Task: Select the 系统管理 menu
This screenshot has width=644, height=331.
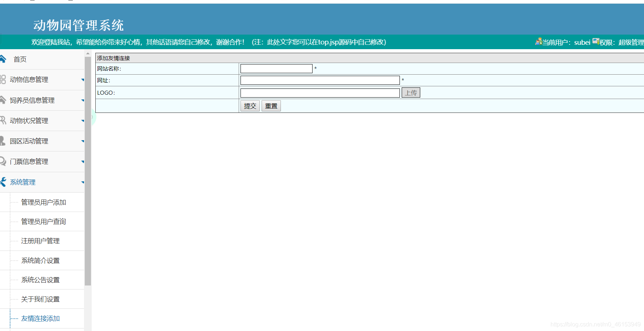Action: [23, 182]
